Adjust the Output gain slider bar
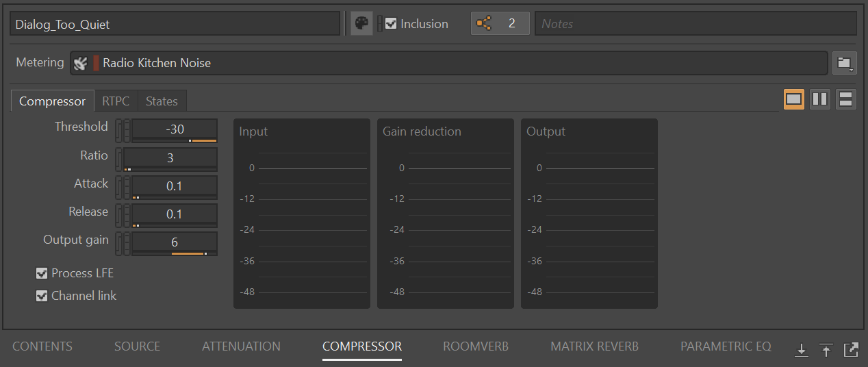The height and width of the screenshot is (367, 868). point(175,253)
